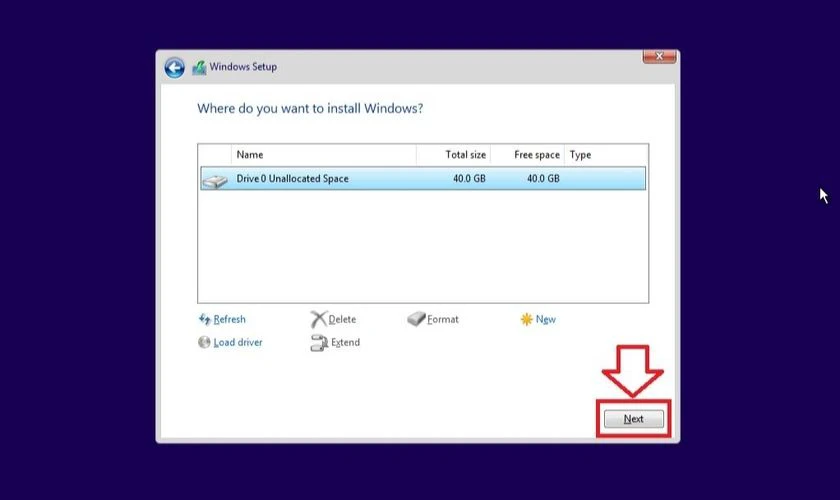Create a partition with the New link

click(545, 319)
